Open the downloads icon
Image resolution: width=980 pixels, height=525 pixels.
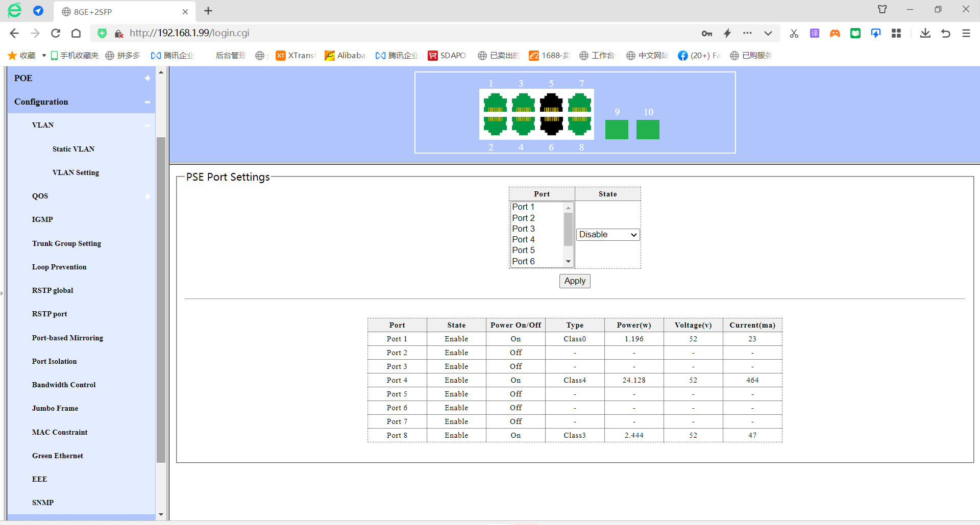(x=925, y=33)
